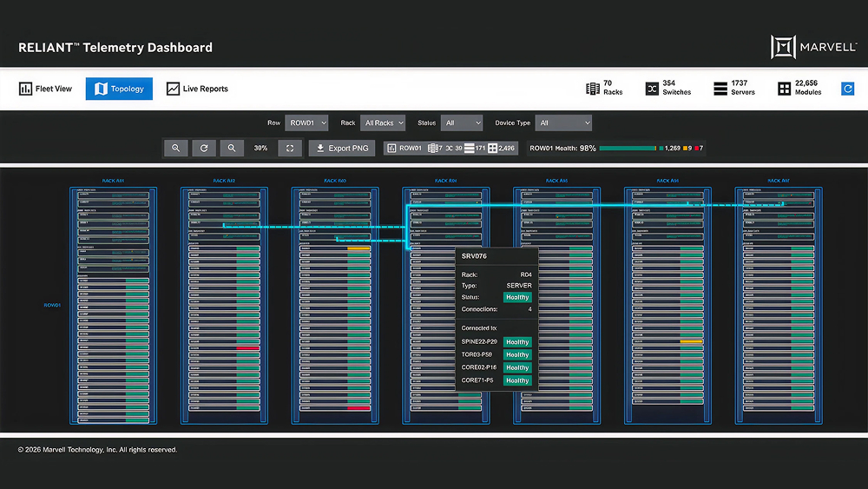Open the Live Reports tab
Image resolution: width=868 pixels, height=489 pixels.
[x=197, y=89]
